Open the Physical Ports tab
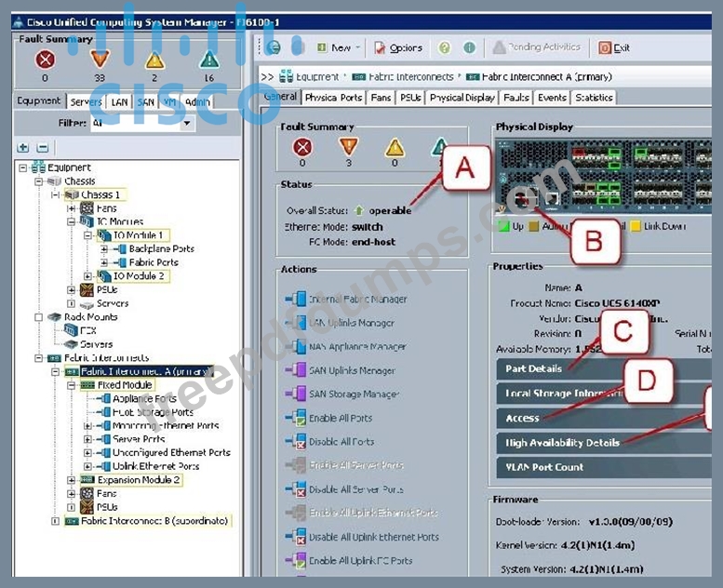The height and width of the screenshot is (588, 723). click(x=333, y=98)
